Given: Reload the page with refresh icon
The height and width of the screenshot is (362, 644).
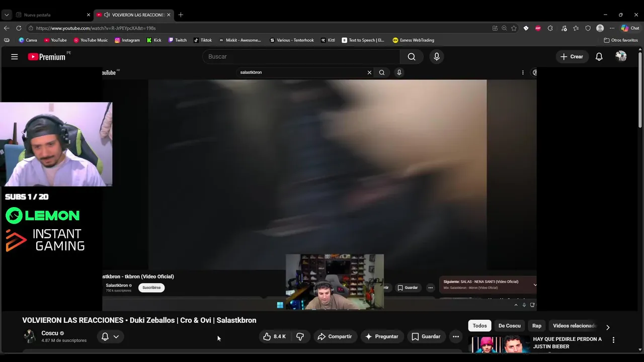Looking at the screenshot, I should point(19,28).
